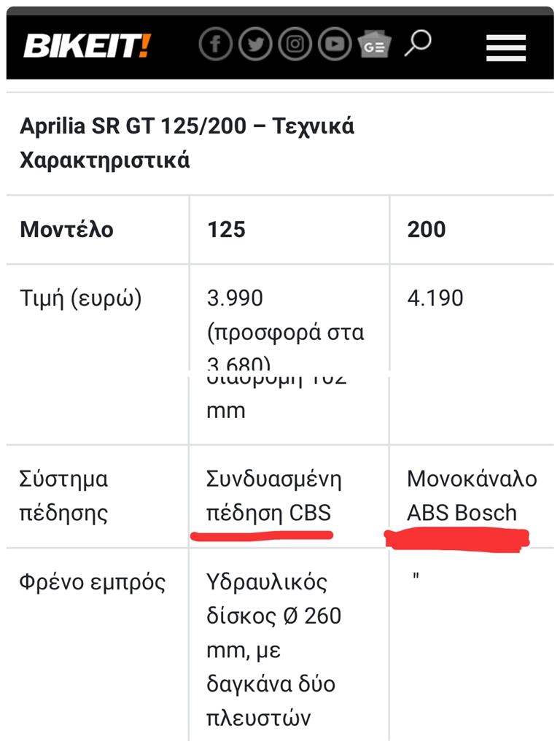Click the "Συνδυασμένη πέδηση CBS" cell
This screenshot has height=747, width=560.
[x=274, y=496]
